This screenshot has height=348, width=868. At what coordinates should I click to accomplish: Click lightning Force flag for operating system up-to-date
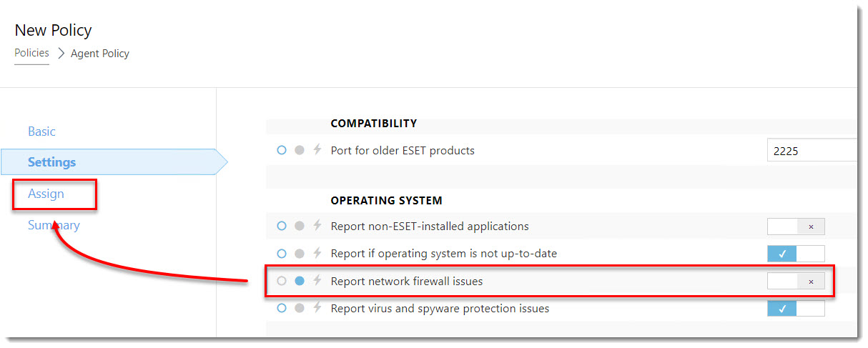click(x=317, y=253)
